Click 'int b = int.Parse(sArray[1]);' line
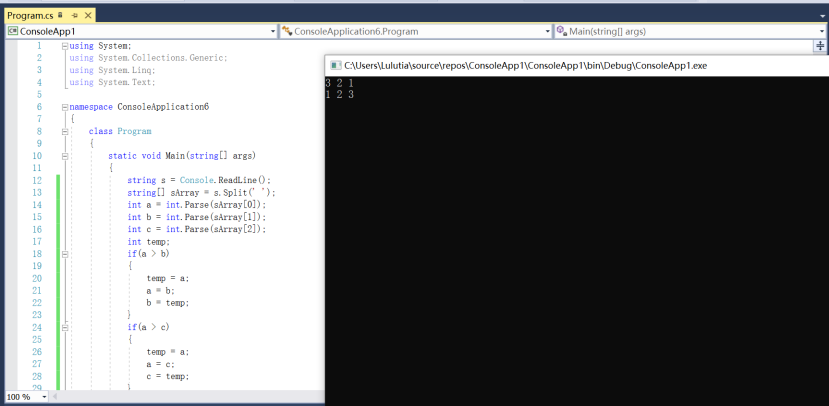This screenshot has width=829, height=406. pyautogui.click(x=197, y=217)
